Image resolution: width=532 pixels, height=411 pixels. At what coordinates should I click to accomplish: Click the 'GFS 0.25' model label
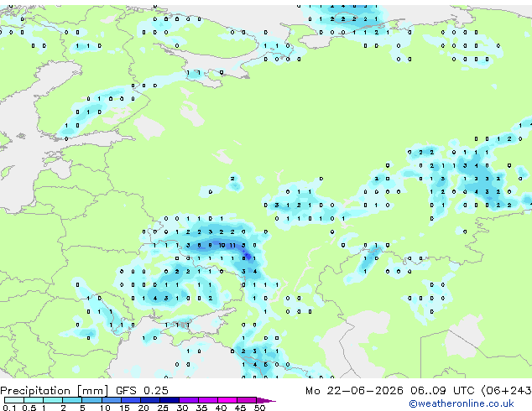click(x=142, y=391)
